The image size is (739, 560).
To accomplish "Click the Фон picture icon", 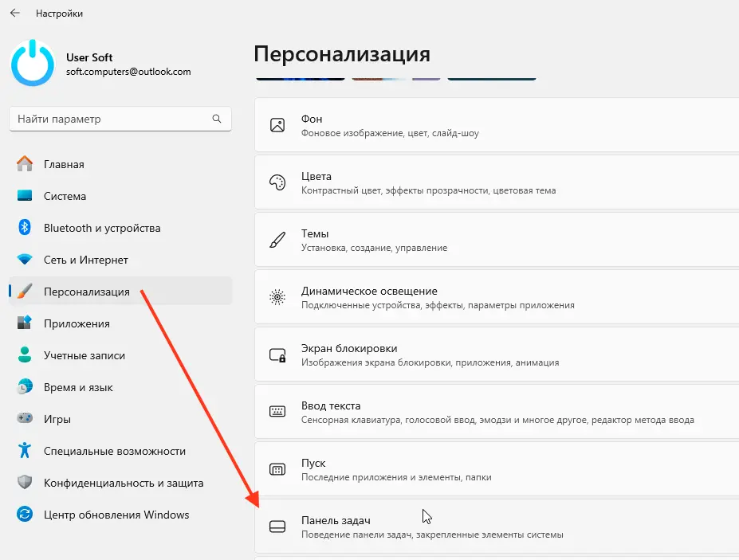I will pos(277,125).
